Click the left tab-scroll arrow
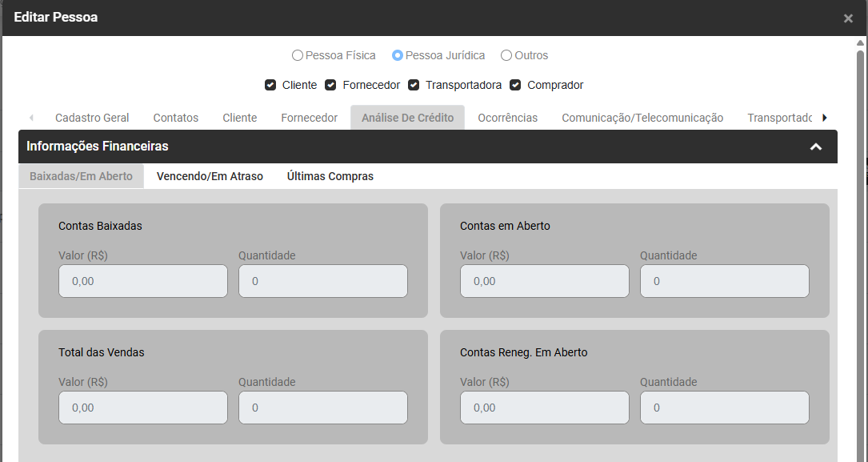Screen dimensions: 868x462 [31, 118]
